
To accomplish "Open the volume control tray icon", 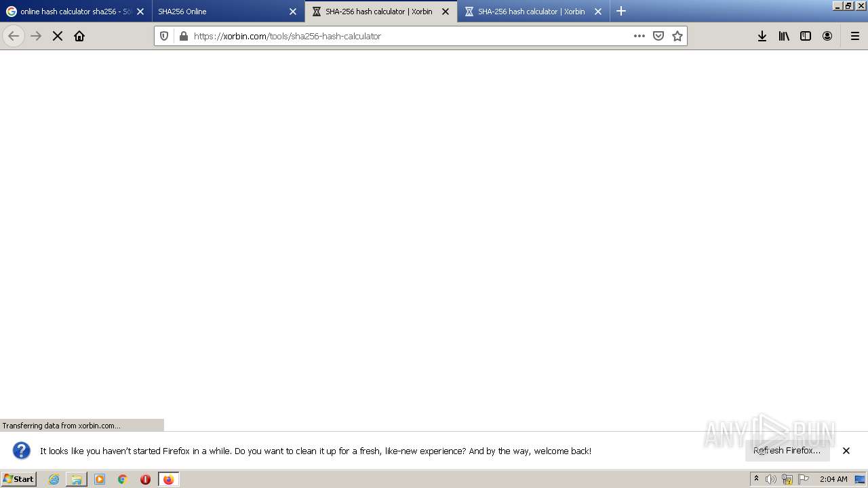I will coord(771,479).
